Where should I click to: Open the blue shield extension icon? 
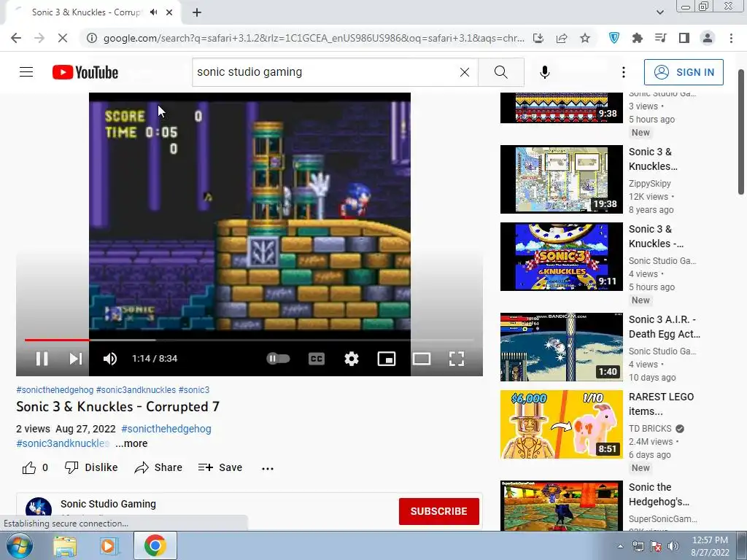point(614,38)
